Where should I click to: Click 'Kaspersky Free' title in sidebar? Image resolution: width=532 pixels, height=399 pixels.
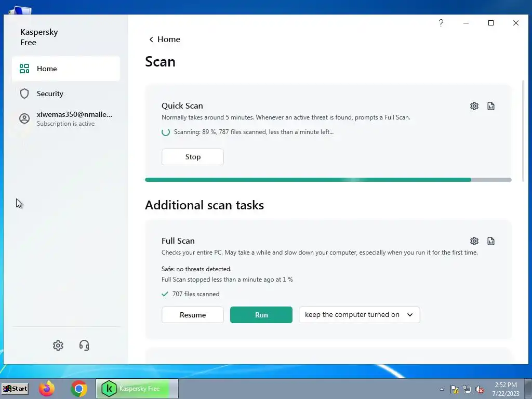coord(39,37)
